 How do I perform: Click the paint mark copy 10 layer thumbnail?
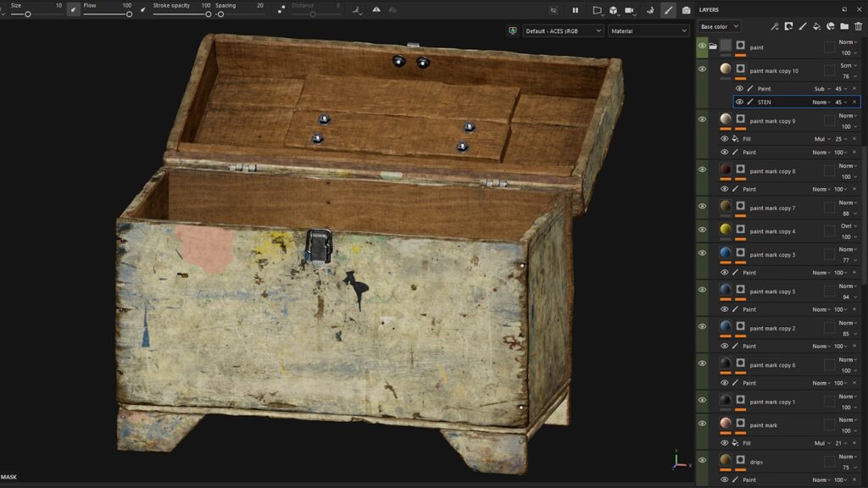pyautogui.click(x=726, y=70)
